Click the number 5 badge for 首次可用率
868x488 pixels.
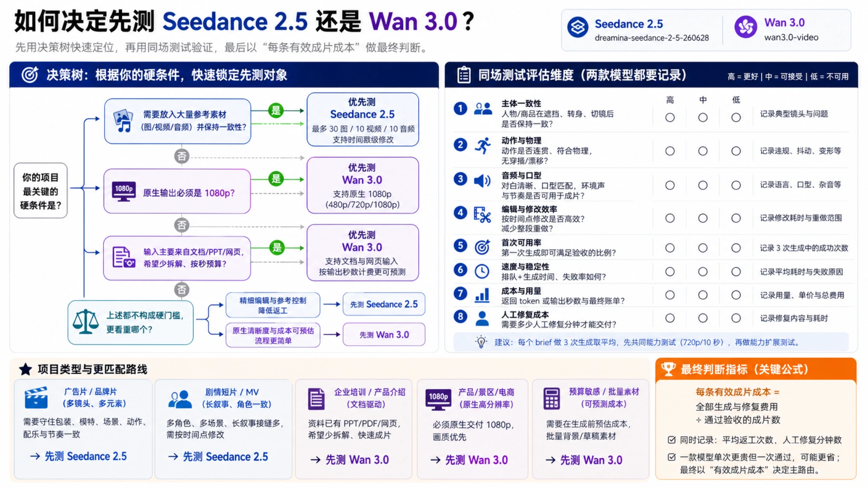click(x=460, y=246)
